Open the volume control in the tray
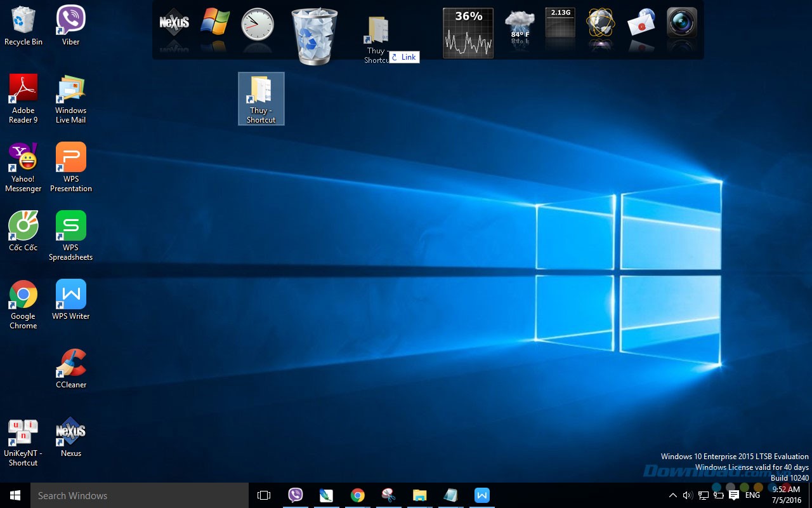This screenshot has width=812, height=508. [x=687, y=495]
